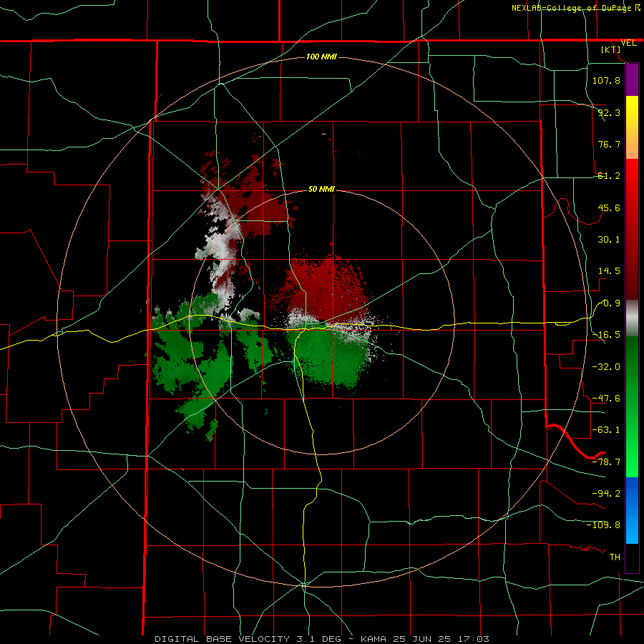
Task: Click the purple segment of velocity color bar
Action: click(x=632, y=80)
